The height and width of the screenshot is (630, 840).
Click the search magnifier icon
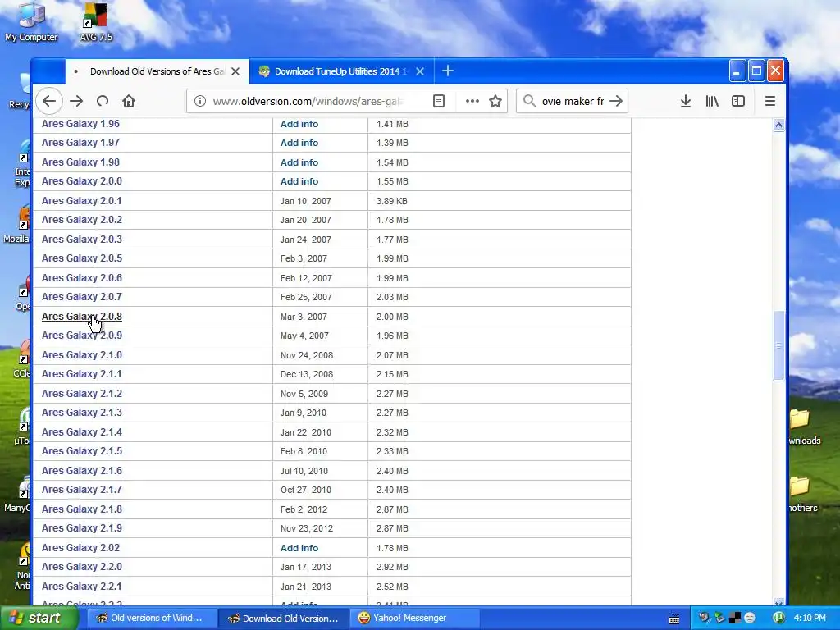coord(529,101)
